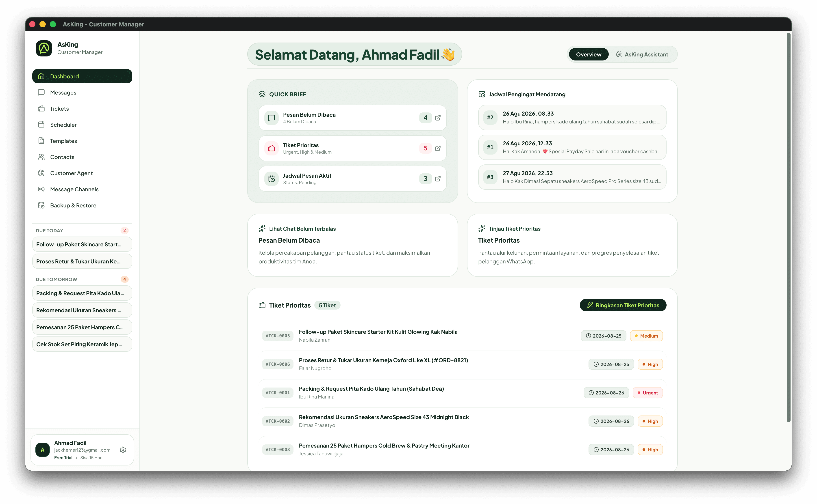The image size is (817, 504).
Task: Open due-tomorrow item Pemesanan 25 Paket Hampers
Action: [82, 327]
